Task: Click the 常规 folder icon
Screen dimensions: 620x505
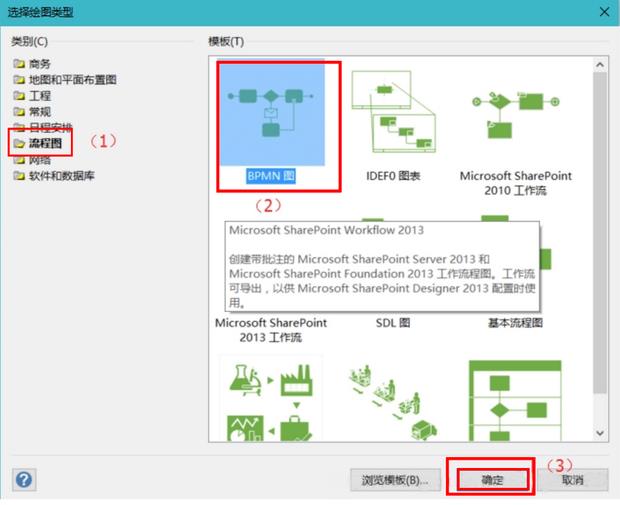Action: click(x=19, y=112)
